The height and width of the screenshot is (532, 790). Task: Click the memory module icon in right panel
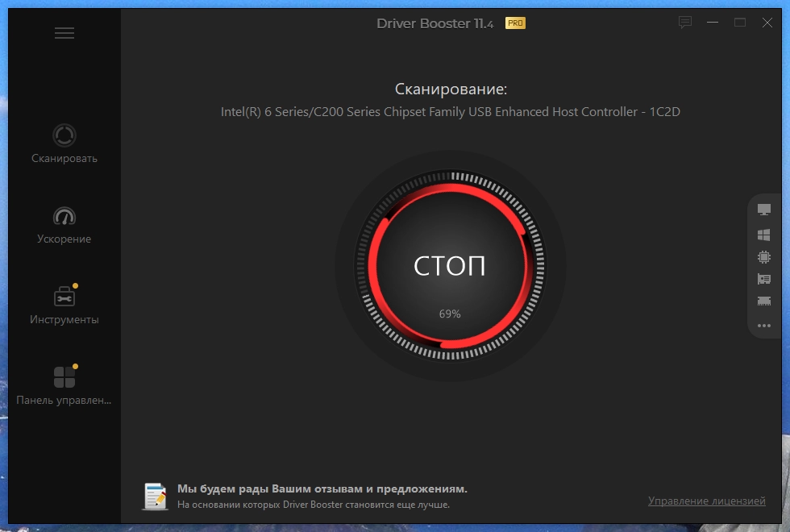coord(764,301)
